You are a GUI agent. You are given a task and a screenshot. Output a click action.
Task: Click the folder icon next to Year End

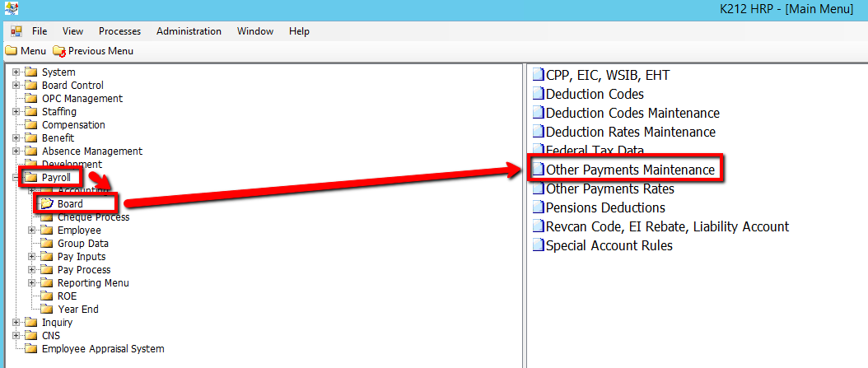click(x=47, y=310)
